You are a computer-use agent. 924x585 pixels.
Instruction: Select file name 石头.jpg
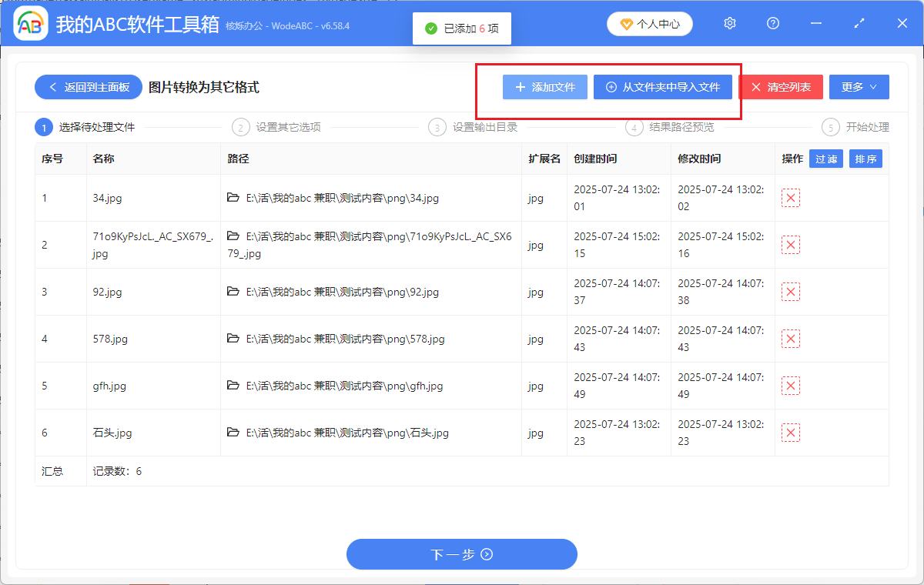[112, 433]
